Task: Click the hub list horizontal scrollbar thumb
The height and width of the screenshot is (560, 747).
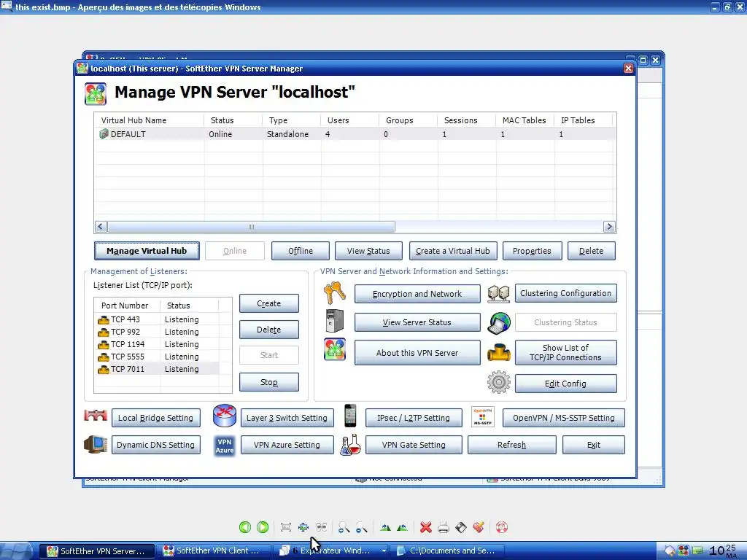Action: click(251, 227)
